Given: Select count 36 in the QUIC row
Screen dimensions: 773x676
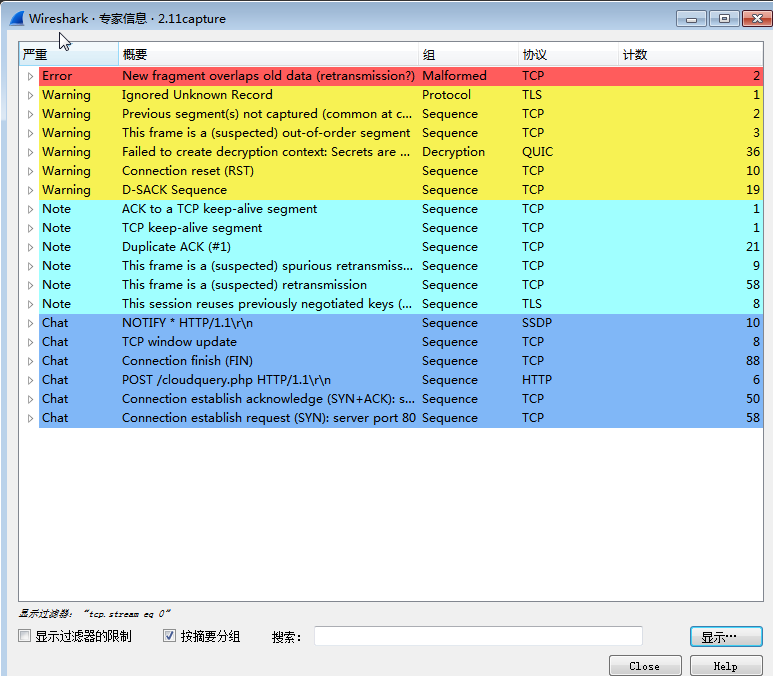Looking at the screenshot, I should point(753,152).
